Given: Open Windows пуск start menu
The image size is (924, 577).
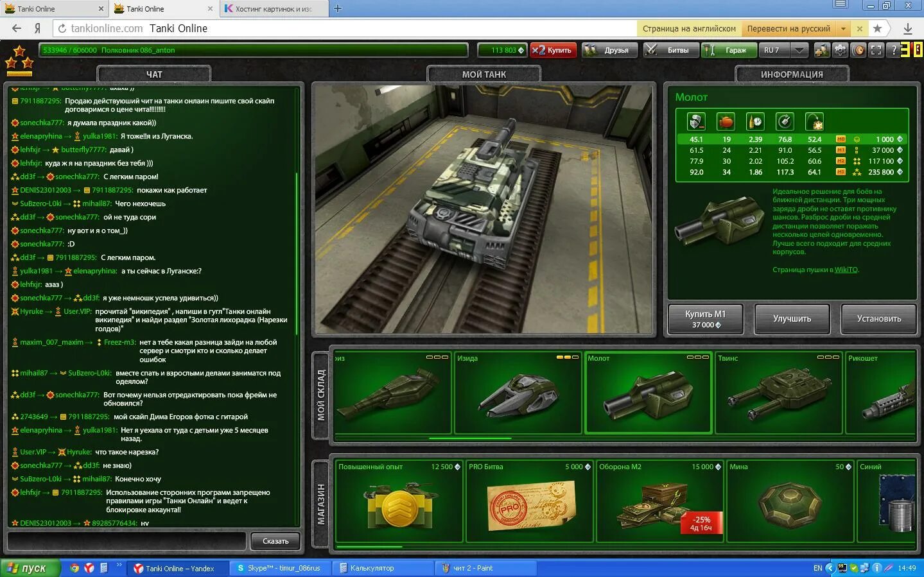Looking at the screenshot, I should pyautogui.click(x=30, y=568).
